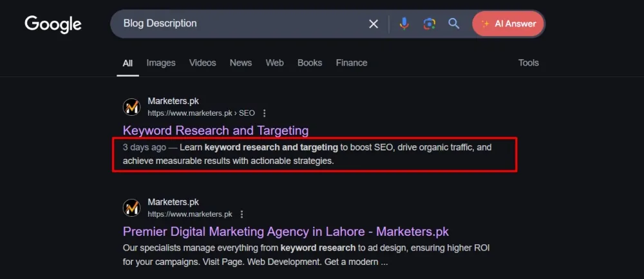Switch to the News tab
The image size is (644, 279).
[x=241, y=63]
